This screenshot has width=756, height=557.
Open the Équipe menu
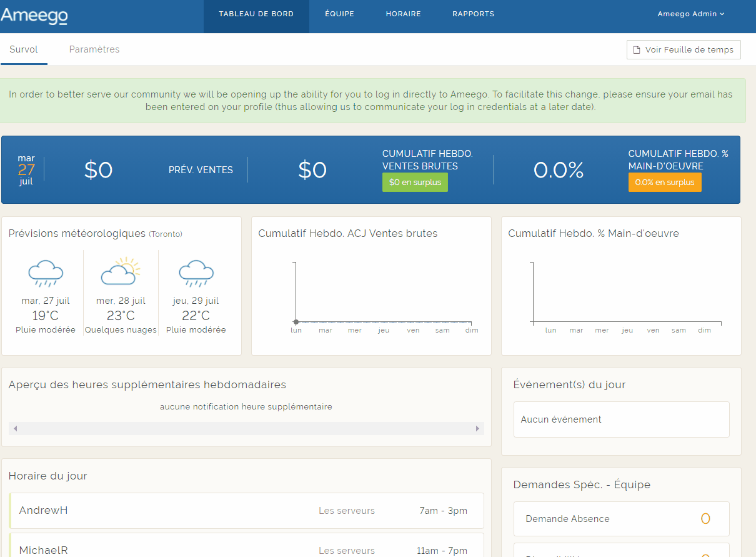pyautogui.click(x=339, y=14)
